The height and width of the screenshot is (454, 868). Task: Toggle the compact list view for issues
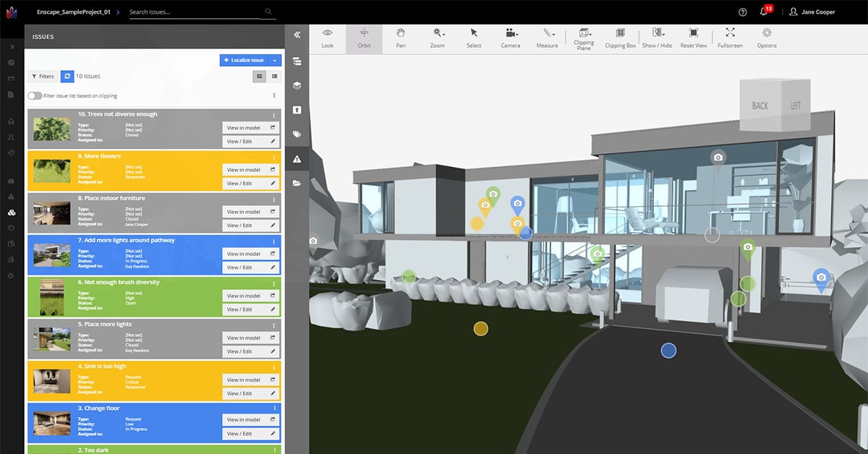click(274, 76)
